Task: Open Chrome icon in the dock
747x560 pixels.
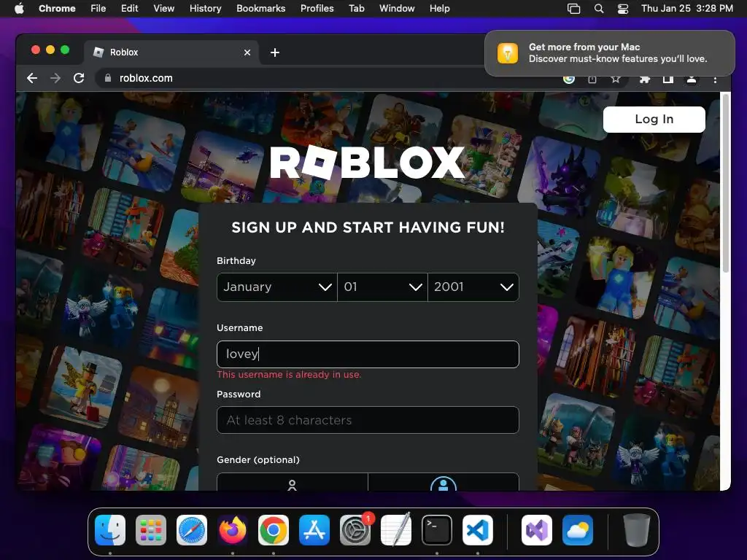Action: pyautogui.click(x=274, y=530)
